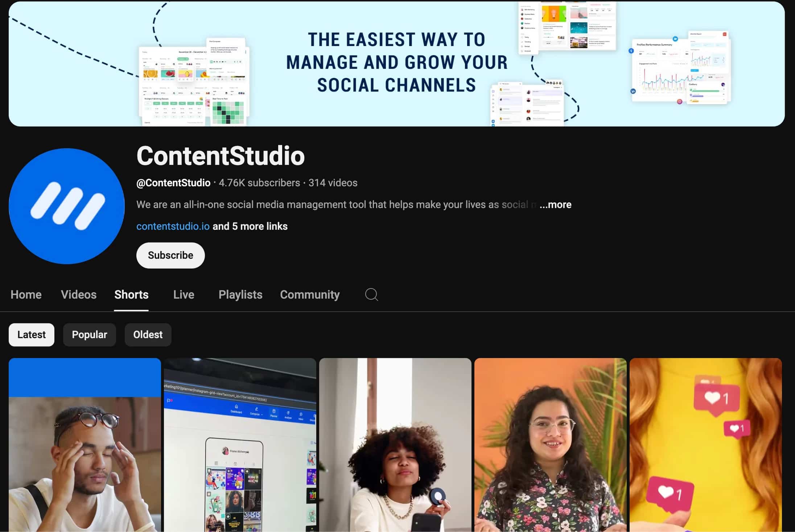This screenshot has width=795, height=532.
Task: Open the @ContentStudio handle link
Action: pyautogui.click(x=173, y=183)
